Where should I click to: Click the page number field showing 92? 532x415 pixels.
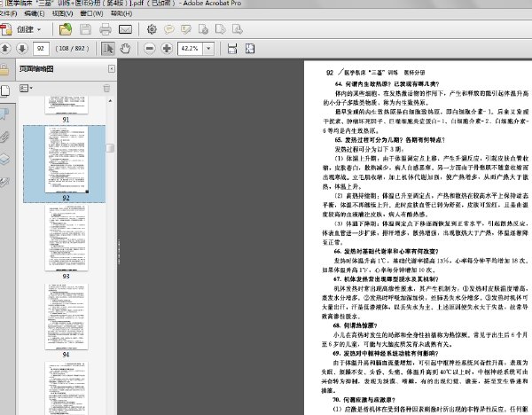[41, 49]
